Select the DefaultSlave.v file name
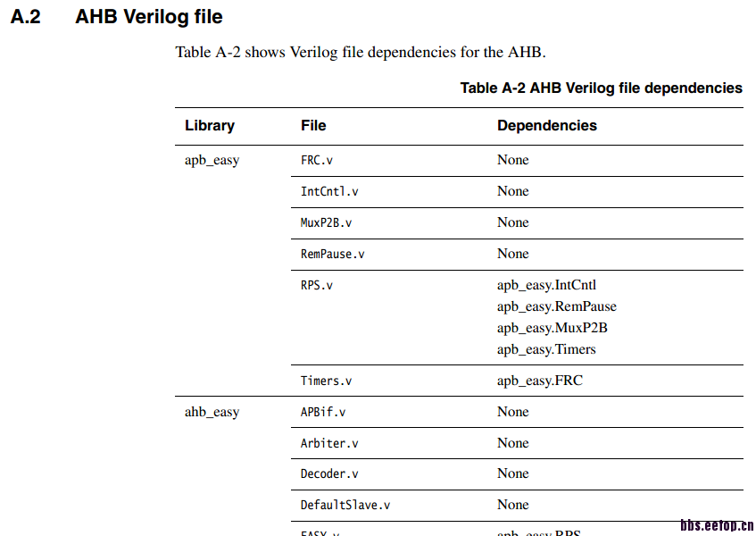 click(x=345, y=506)
